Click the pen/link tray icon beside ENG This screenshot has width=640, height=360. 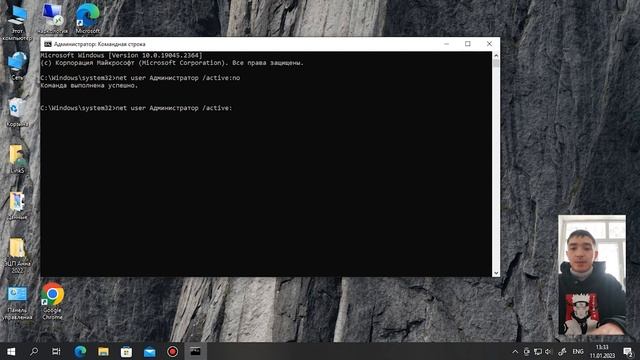click(x=562, y=351)
